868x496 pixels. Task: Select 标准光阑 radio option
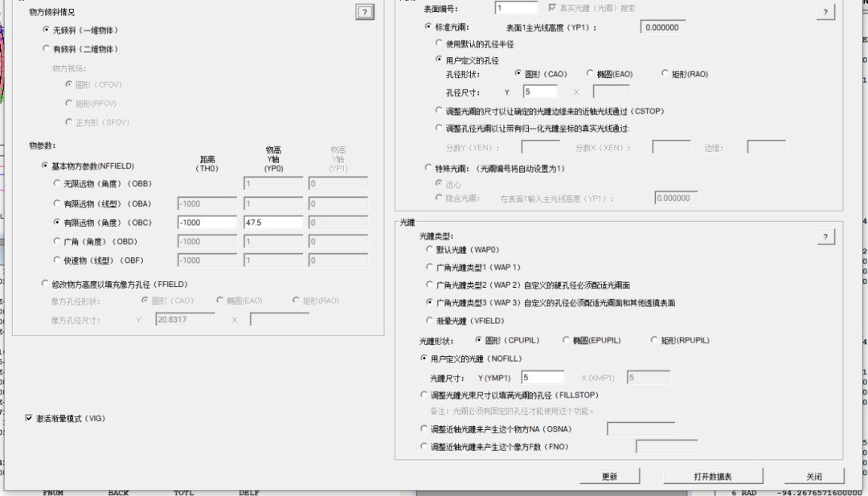(x=428, y=27)
